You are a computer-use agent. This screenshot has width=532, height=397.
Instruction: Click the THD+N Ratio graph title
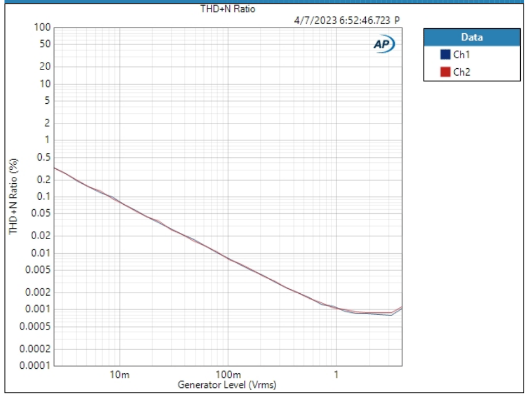[x=228, y=9]
